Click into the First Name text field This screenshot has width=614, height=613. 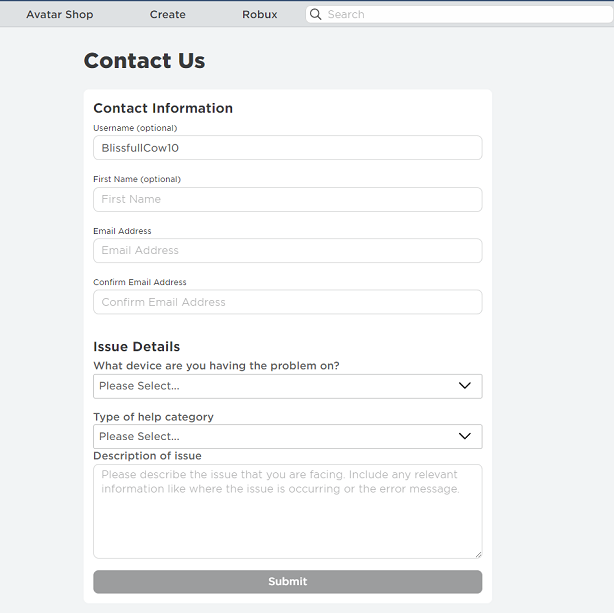coord(288,199)
